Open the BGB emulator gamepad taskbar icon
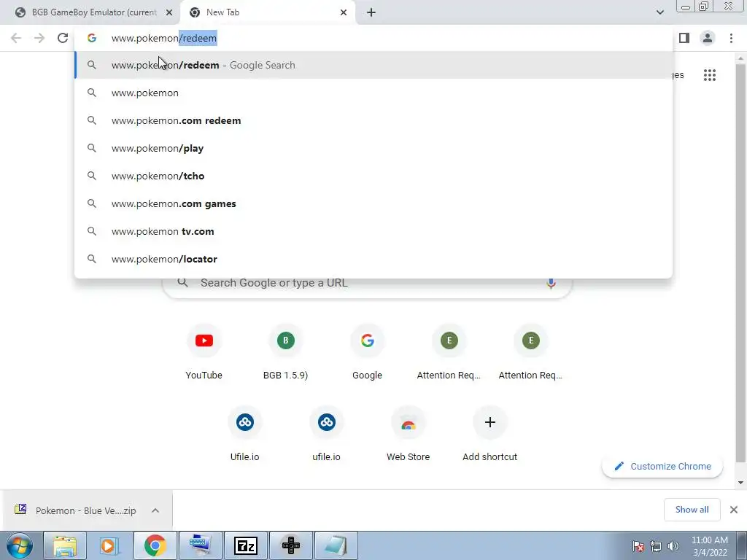 [x=290, y=545]
